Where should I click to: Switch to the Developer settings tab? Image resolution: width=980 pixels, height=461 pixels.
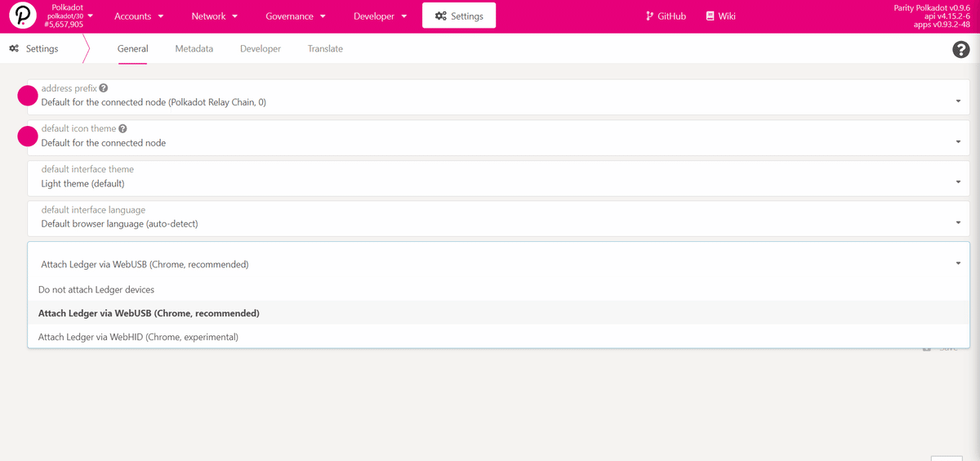[261, 49]
